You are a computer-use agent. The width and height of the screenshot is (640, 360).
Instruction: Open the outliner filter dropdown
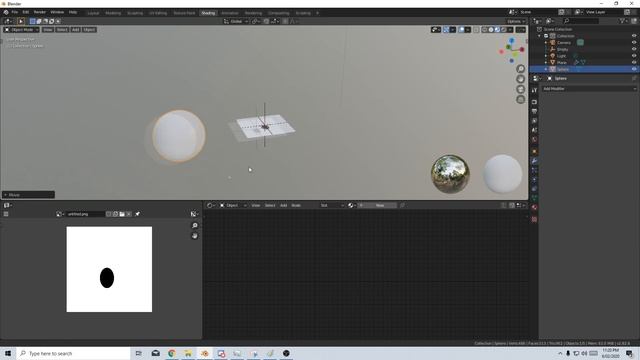tap(623, 21)
